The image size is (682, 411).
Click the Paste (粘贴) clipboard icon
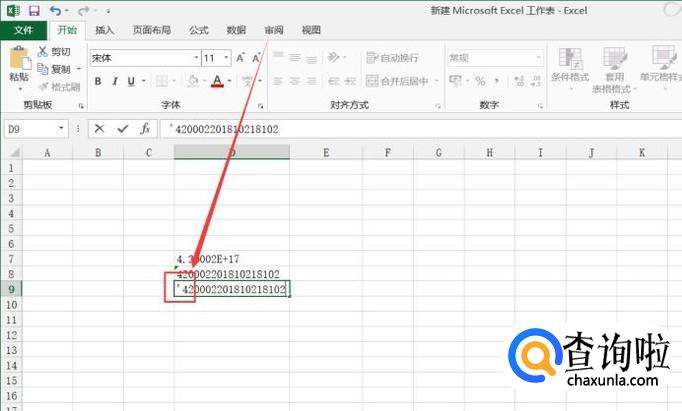pos(20,58)
